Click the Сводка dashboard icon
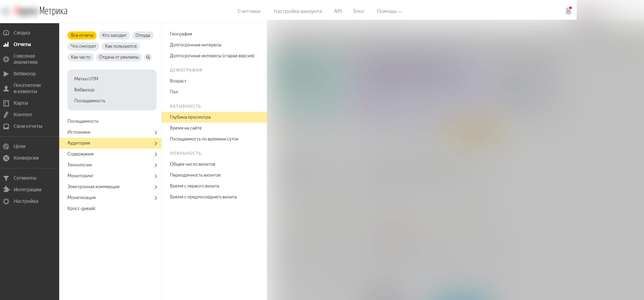Screen dimensions: 644x300 coord(6,33)
